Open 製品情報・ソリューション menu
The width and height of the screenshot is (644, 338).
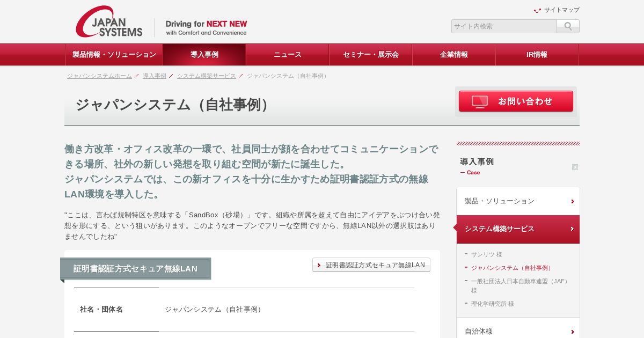tap(114, 55)
